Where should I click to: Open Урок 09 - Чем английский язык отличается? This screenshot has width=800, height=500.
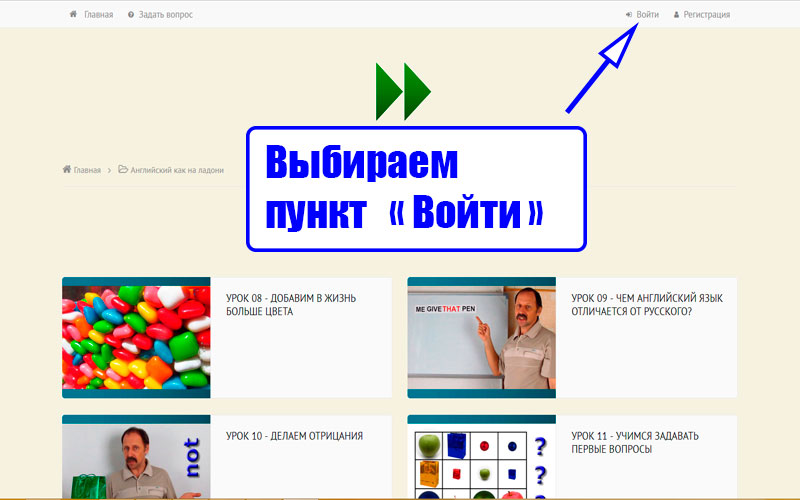click(x=647, y=305)
